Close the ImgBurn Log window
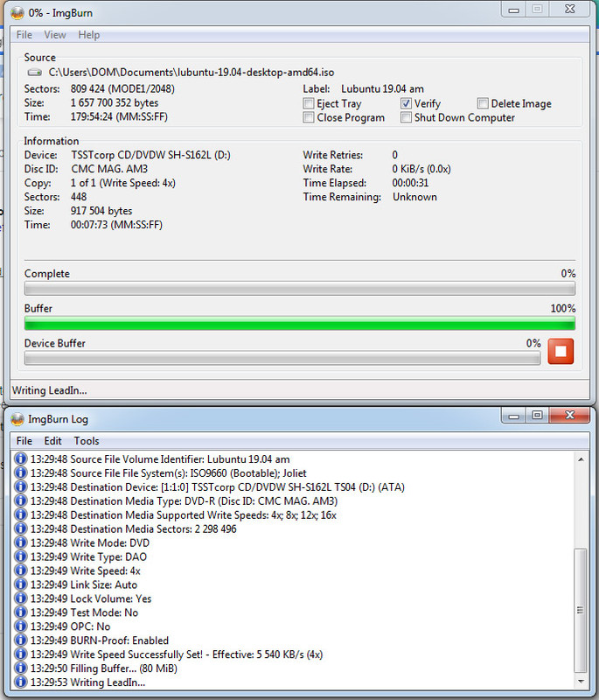This screenshot has width=599, height=700. 569,416
